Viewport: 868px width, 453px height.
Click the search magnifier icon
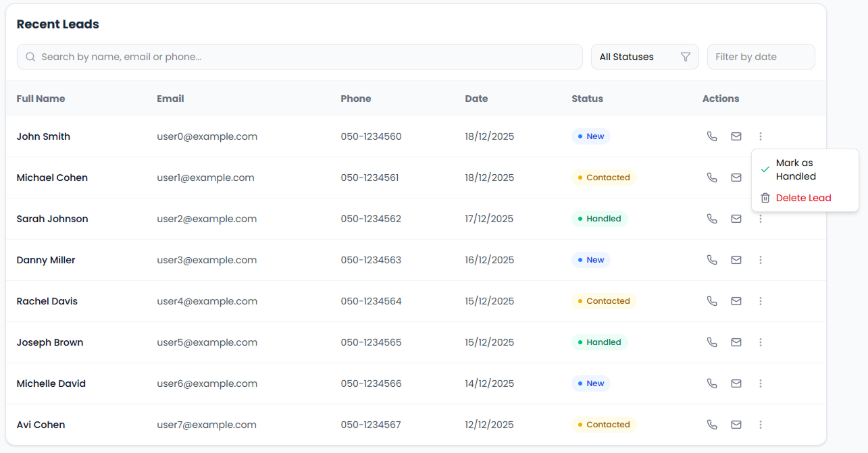30,57
